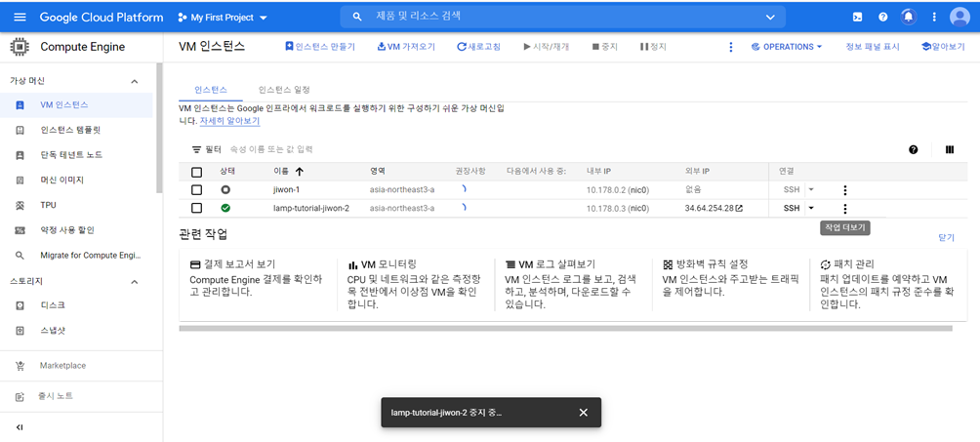980x442 pixels.
Task: Switch to the 인스턴스 일정 tab
Action: pos(284,90)
